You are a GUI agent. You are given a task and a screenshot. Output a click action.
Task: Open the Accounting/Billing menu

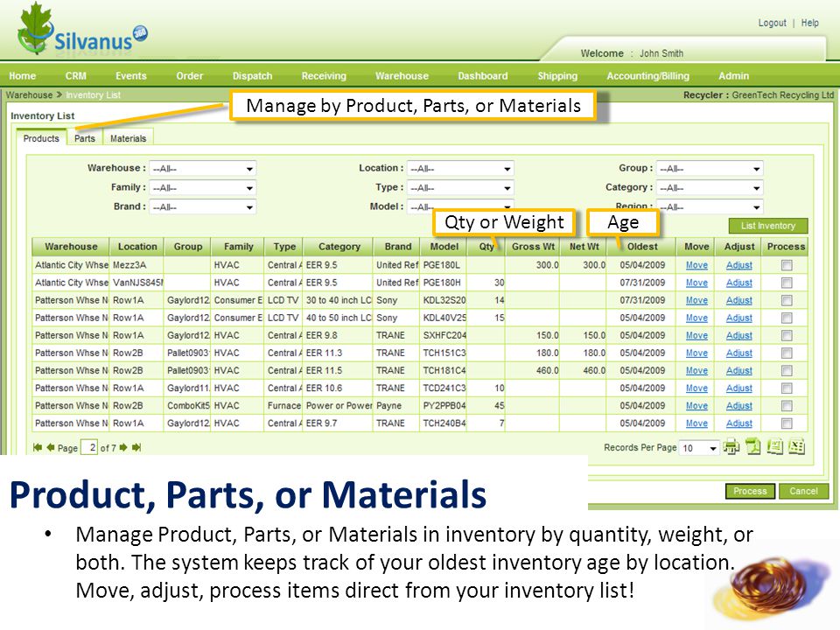click(x=647, y=76)
